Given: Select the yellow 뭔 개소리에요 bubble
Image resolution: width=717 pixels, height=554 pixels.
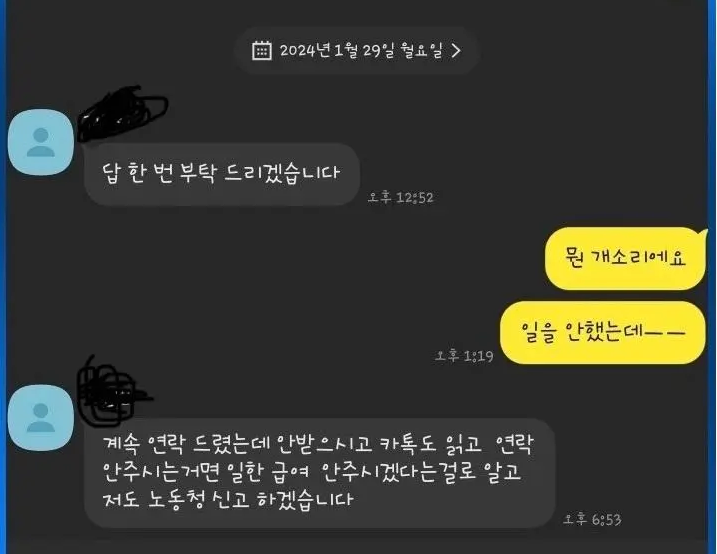Looking at the screenshot, I should [625, 258].
